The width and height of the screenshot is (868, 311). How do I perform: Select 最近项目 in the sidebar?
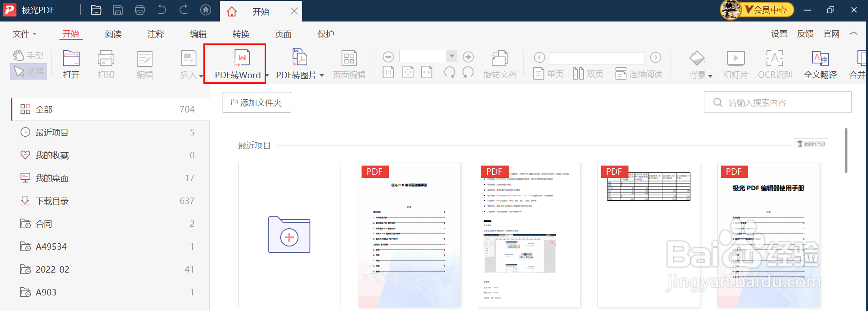coord(110,132)
